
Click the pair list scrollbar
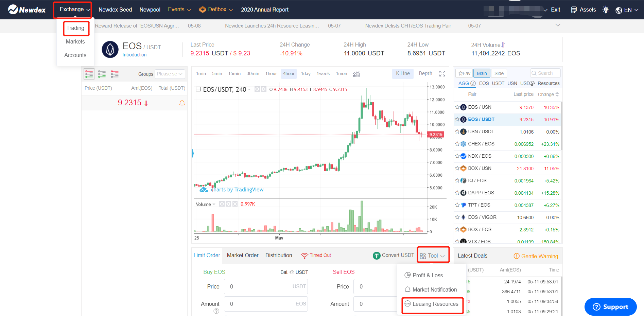(561, 126)
